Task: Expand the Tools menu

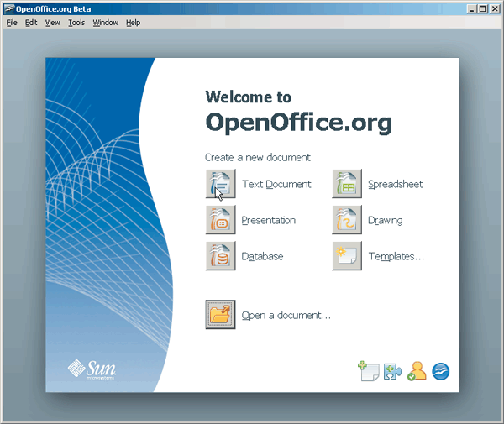Action: [76, 23]
